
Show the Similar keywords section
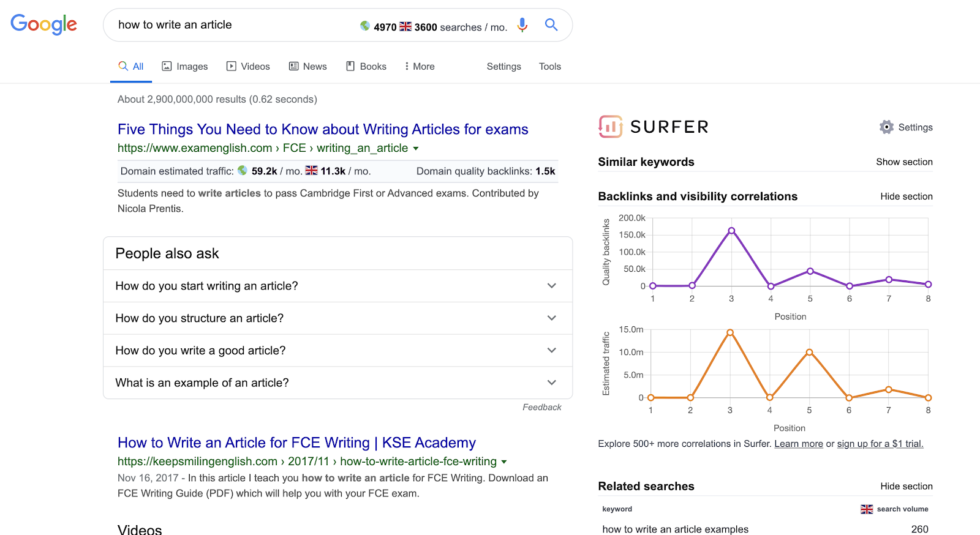click(x=904, y=162)
